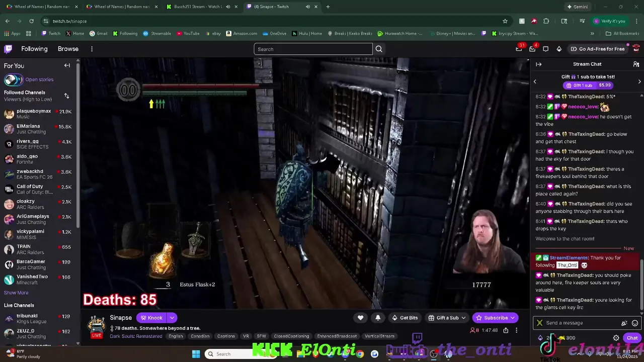The width and height of the screenshot is (644, 362).
Task: Open the whispers speech bubble icon
Action: click(x=545, y=49)
